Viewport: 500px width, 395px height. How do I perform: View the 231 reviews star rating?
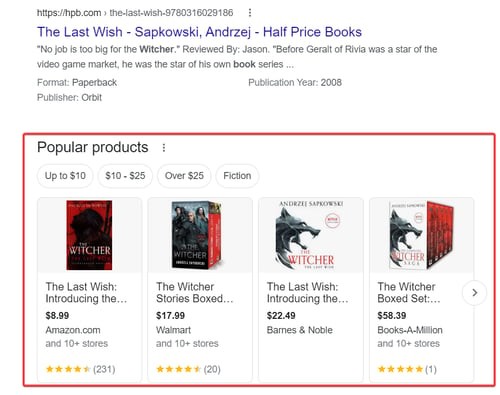tap(80, 369)
